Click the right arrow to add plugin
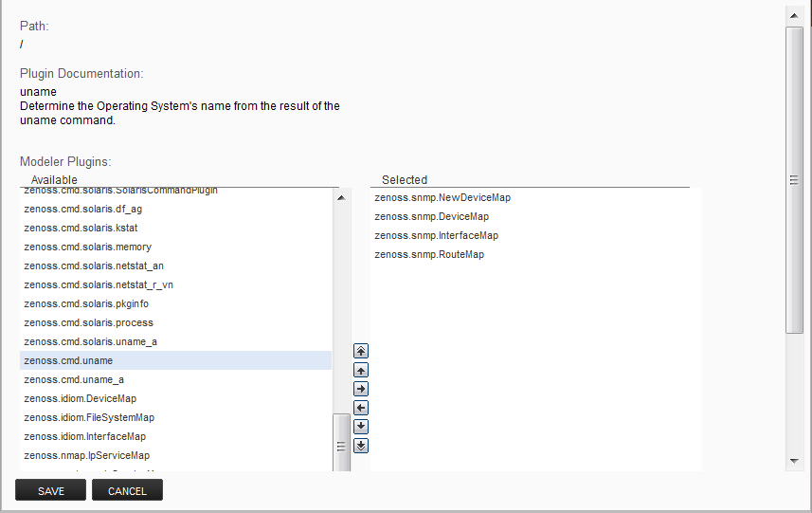The image size is (812, 513). pyautogui.click(x=360, y=389)
